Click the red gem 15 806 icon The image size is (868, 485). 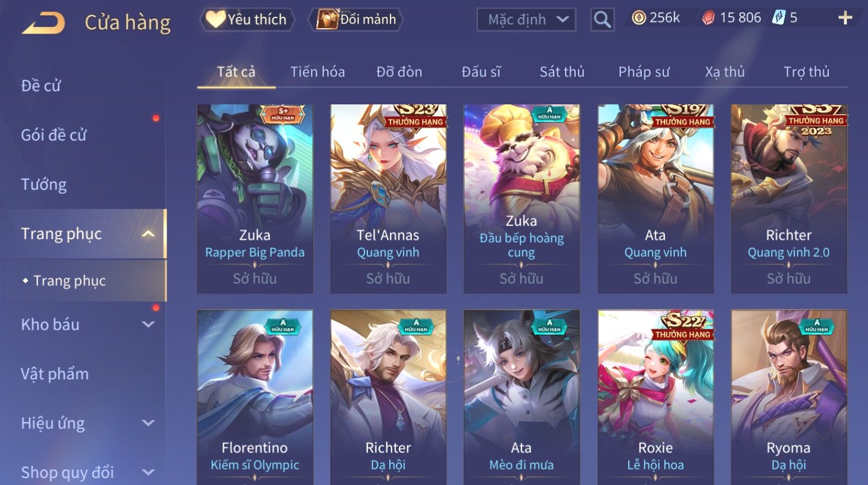708,18
